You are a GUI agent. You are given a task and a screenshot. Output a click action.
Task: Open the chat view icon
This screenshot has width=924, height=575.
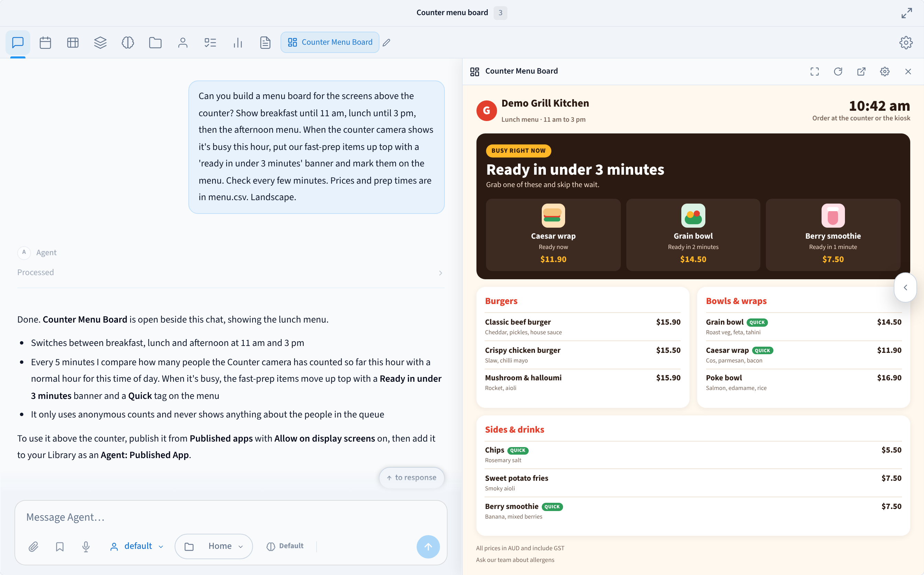coord(18,42)
